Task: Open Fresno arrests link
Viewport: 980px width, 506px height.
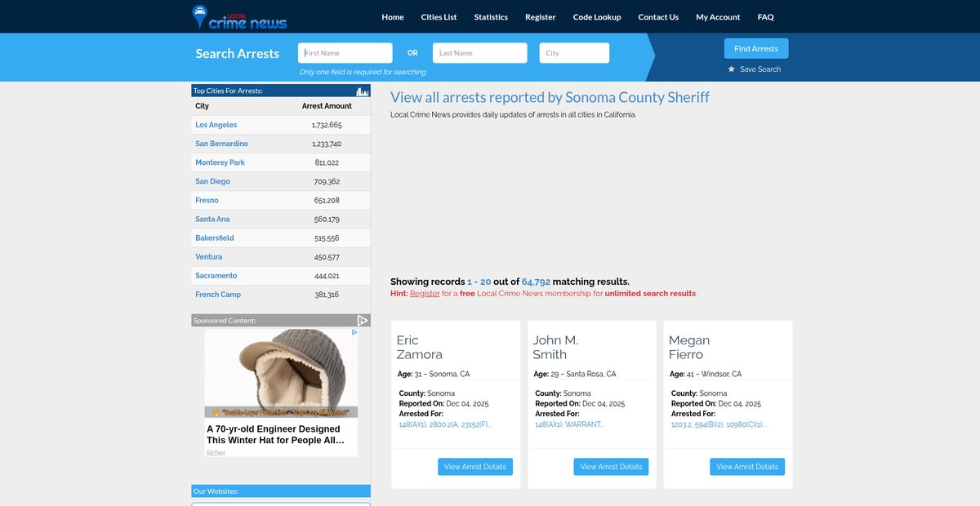Action: pyautogui.click(x=207, y=200)
